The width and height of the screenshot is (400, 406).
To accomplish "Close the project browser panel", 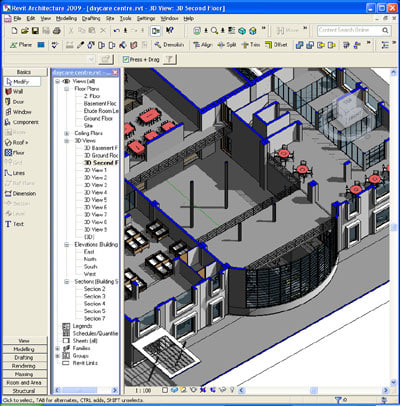I will point(115,72).
